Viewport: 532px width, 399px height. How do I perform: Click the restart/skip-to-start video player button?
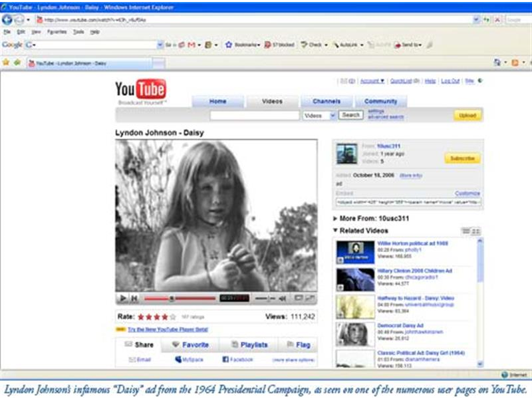134,298
